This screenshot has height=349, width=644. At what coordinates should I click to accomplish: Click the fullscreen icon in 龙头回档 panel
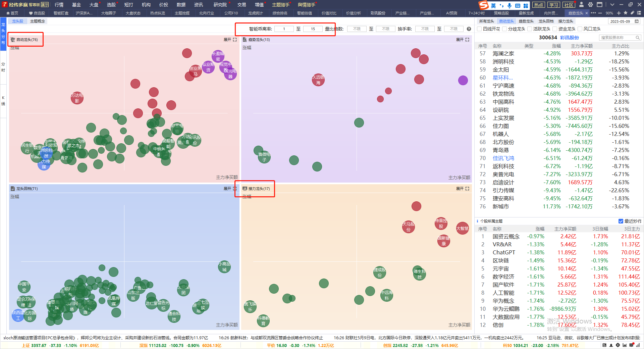[235, 189]
